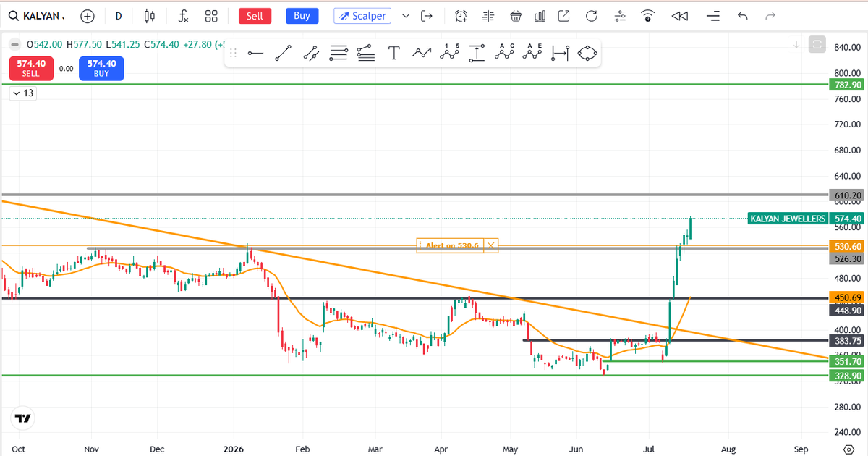Select the Text tool T icon
Viewport: 868px width, 456px height.
coord(393,53)
